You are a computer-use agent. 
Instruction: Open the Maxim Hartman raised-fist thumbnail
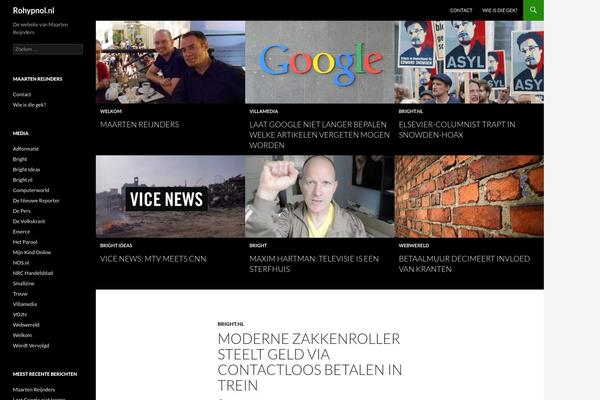(x=320, y=196)
